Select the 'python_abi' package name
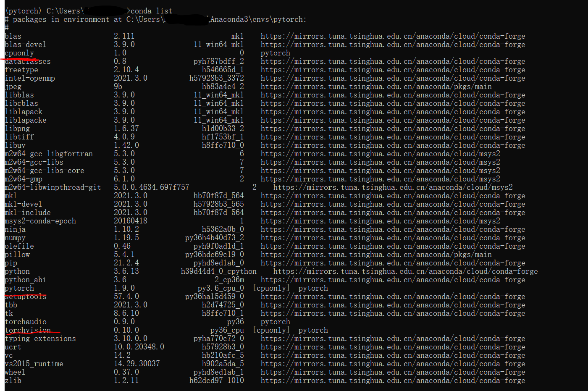Image resolution: width=588 pixels, height=391 pixels. click(26, 280)
